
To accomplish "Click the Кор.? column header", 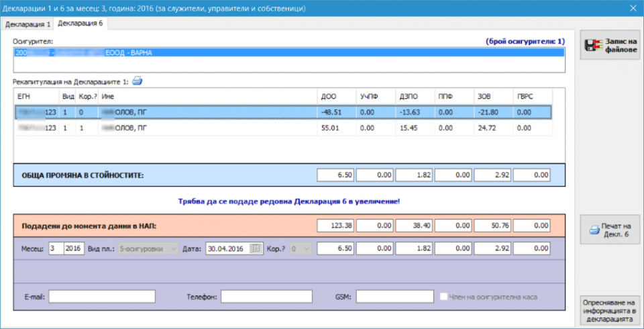I will (x=87, y=97).
